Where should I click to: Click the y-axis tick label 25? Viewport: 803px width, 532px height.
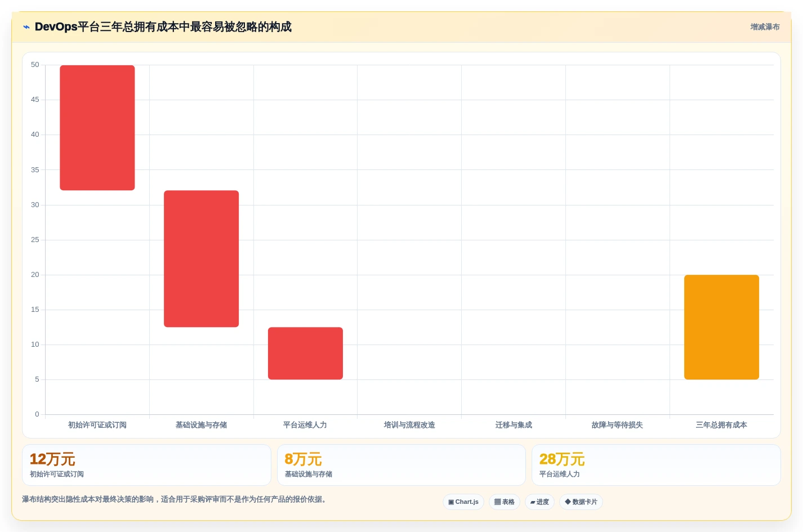[x=35, y=240]
